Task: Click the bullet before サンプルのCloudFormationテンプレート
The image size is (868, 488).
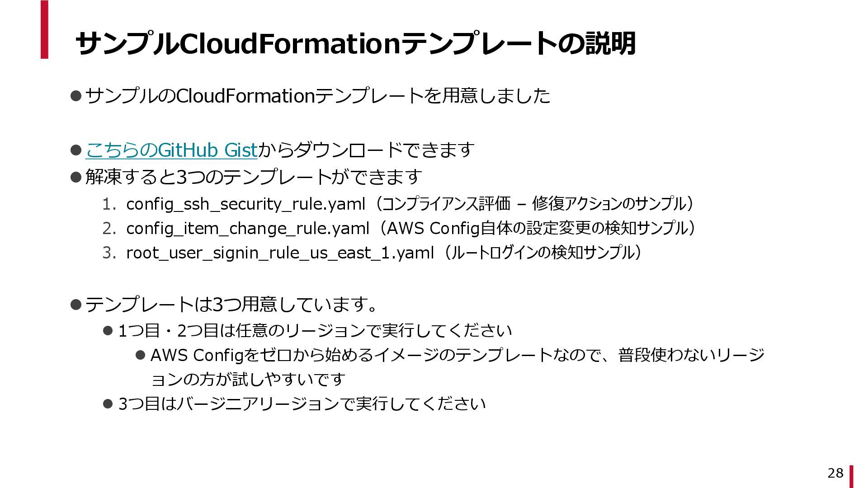Action: click(75, 96)
